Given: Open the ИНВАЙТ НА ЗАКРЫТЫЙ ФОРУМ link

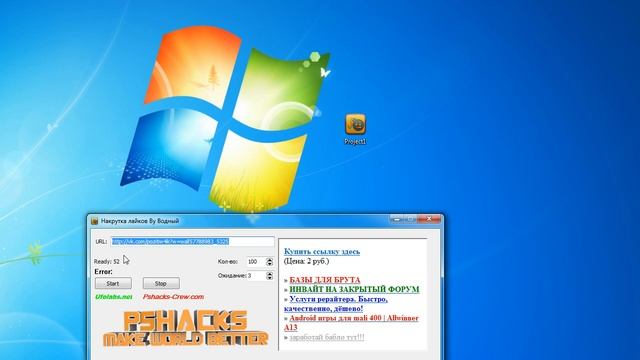Looking at the screenshot, I should click(x=354, y=289).
